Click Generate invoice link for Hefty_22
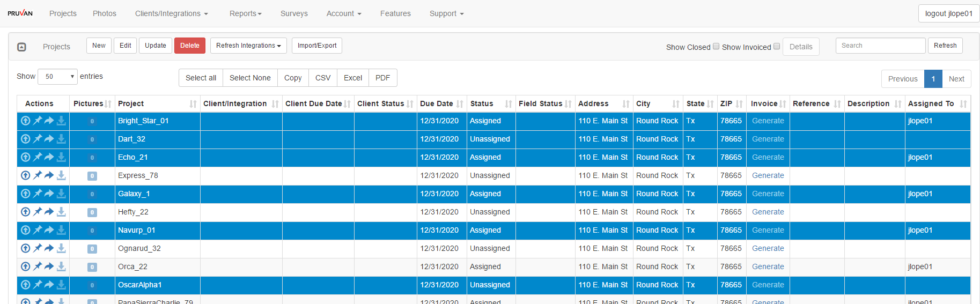Viewport: 980px width, 304px height. pos(768,212)
